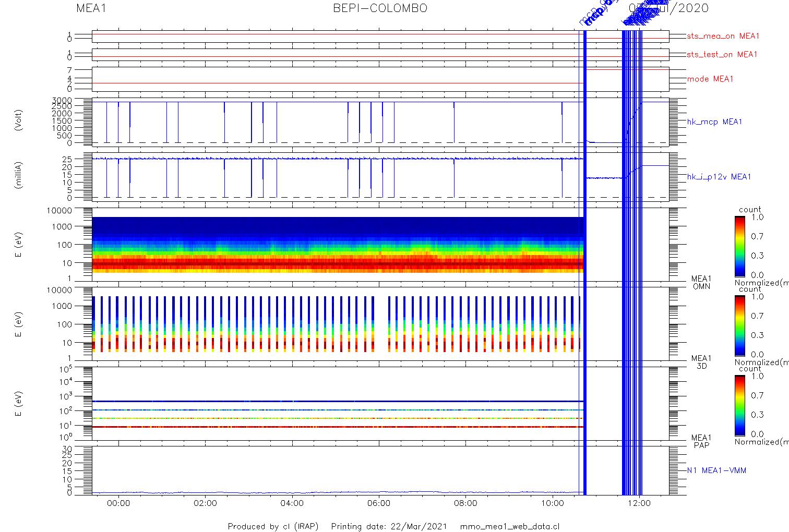Screen dimensions: 789x532
Task: Click the color bar beside the 3D spectrogram
Action: 739,325
